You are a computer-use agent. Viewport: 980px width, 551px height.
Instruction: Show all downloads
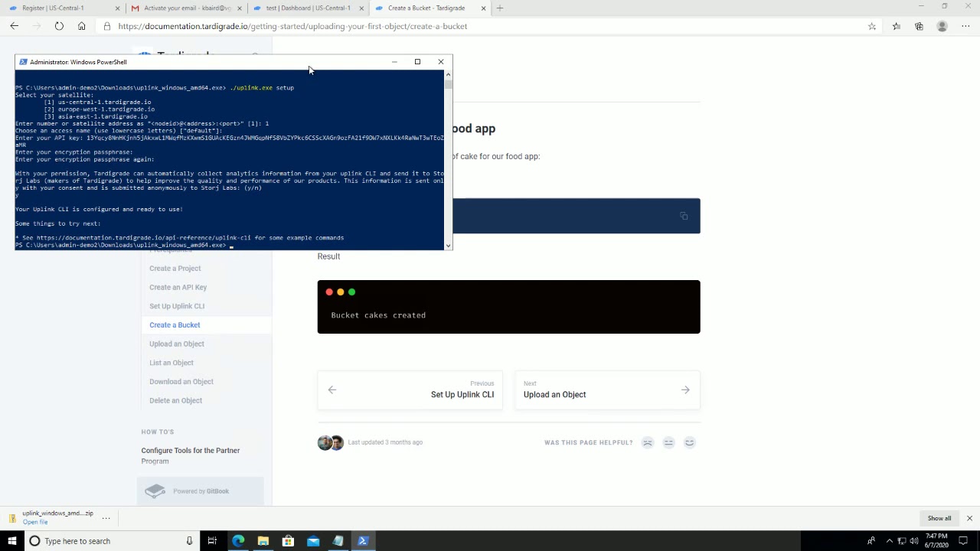pyautogui.click(x=939, y=518)
